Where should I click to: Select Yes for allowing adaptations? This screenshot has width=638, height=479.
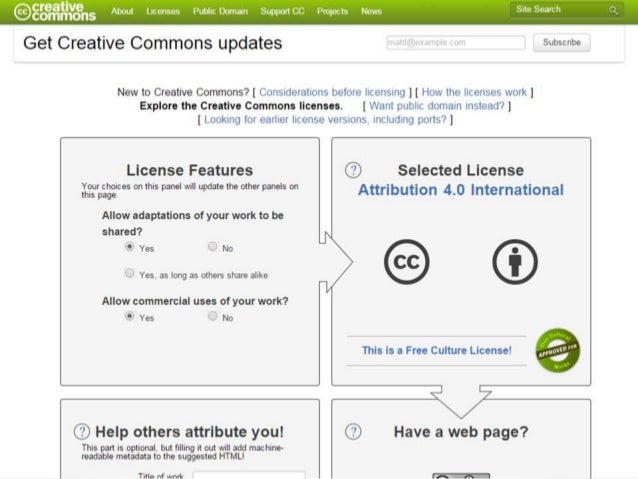click(129, 247)
